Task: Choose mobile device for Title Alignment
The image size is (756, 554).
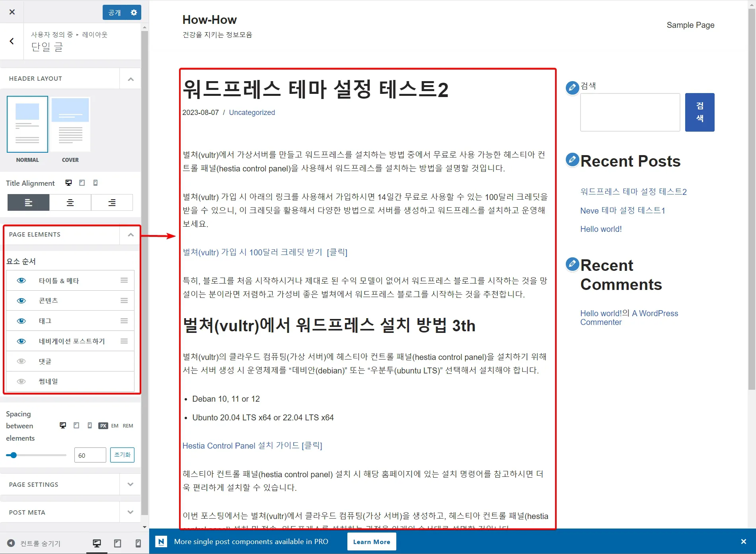Action: click(x=95, y=183)
